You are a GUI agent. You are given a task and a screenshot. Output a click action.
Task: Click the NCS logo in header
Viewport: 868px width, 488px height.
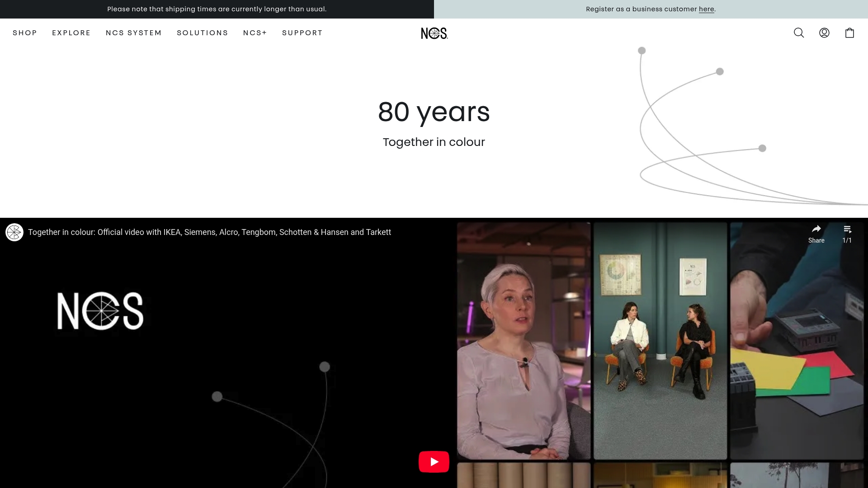434,33
